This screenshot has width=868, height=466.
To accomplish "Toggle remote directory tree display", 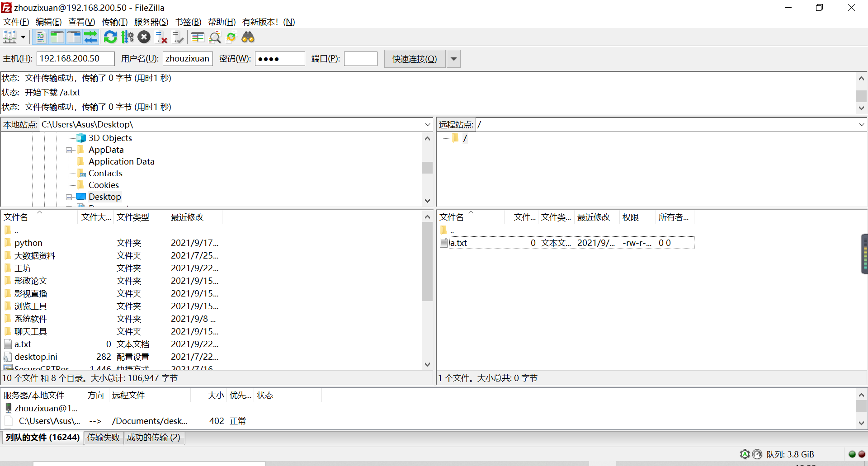I will 74,37.
